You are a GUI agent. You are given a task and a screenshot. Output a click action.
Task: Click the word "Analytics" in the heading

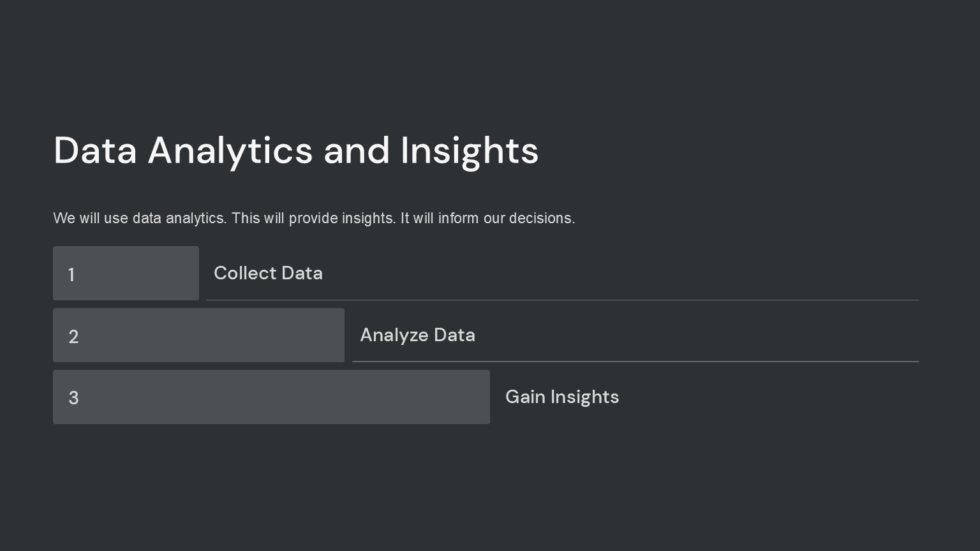[x=230, y=151]
